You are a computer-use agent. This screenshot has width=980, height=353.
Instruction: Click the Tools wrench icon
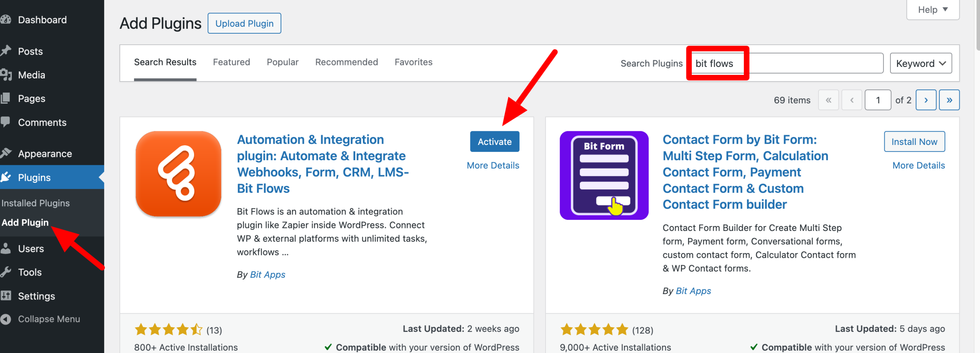(5, 272)
